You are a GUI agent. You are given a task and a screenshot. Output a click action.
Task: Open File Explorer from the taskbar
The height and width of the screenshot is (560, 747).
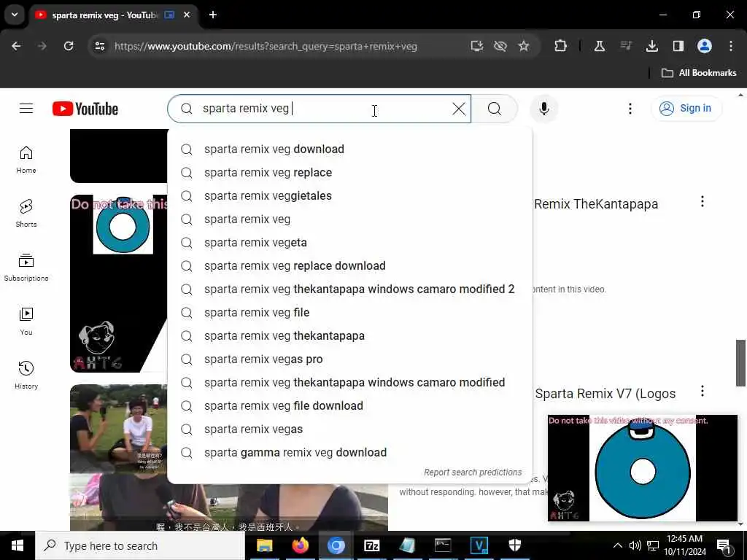pos(264,545)
